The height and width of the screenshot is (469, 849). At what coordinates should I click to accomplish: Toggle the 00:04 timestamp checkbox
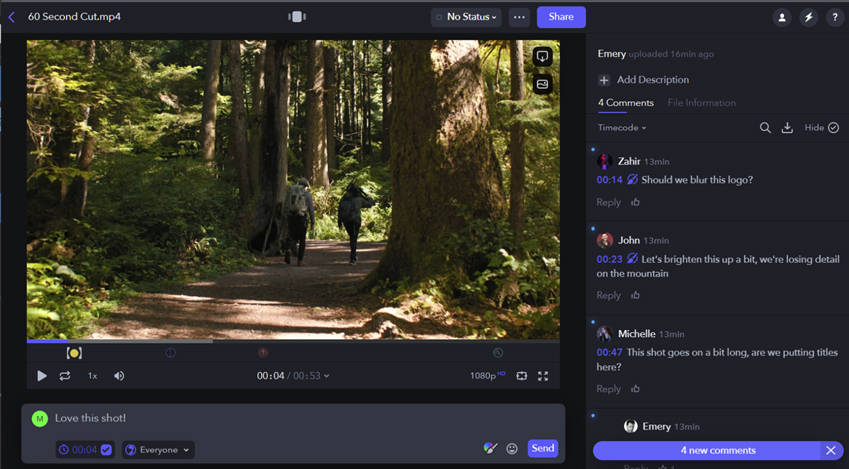tap(106, 450)
